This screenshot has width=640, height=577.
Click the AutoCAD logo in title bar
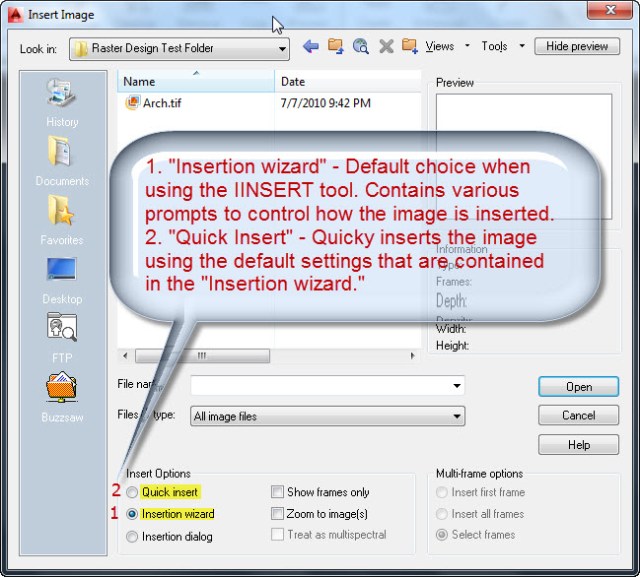click(16, 15)
